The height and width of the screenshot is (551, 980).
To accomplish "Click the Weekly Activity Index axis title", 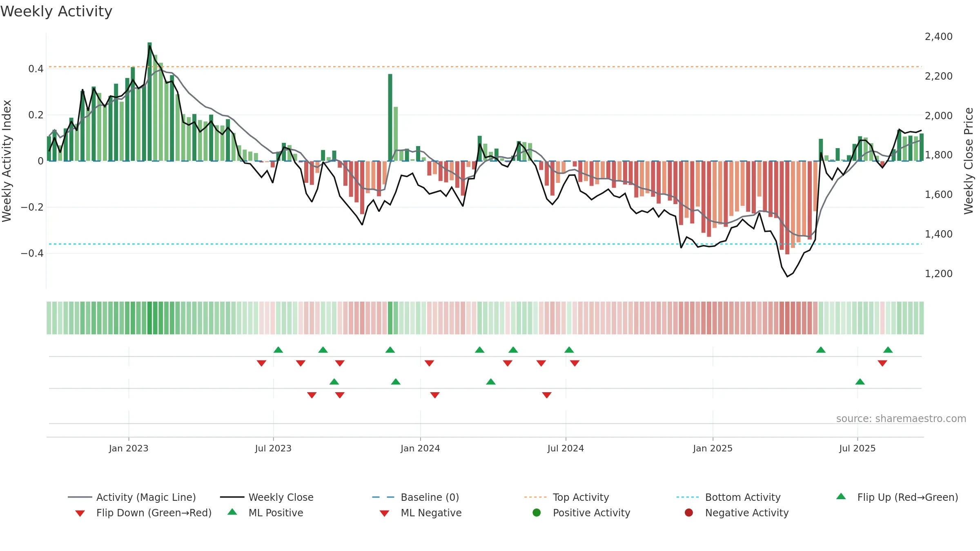I will click(x=7, y=161).
